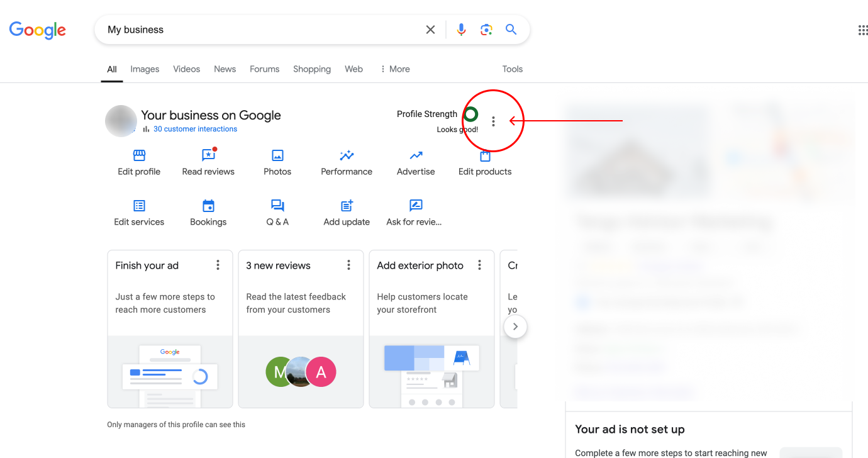The image size is (868, 458).
Task: Open the Add exterior photo card illustration
Action: [431, 372]
